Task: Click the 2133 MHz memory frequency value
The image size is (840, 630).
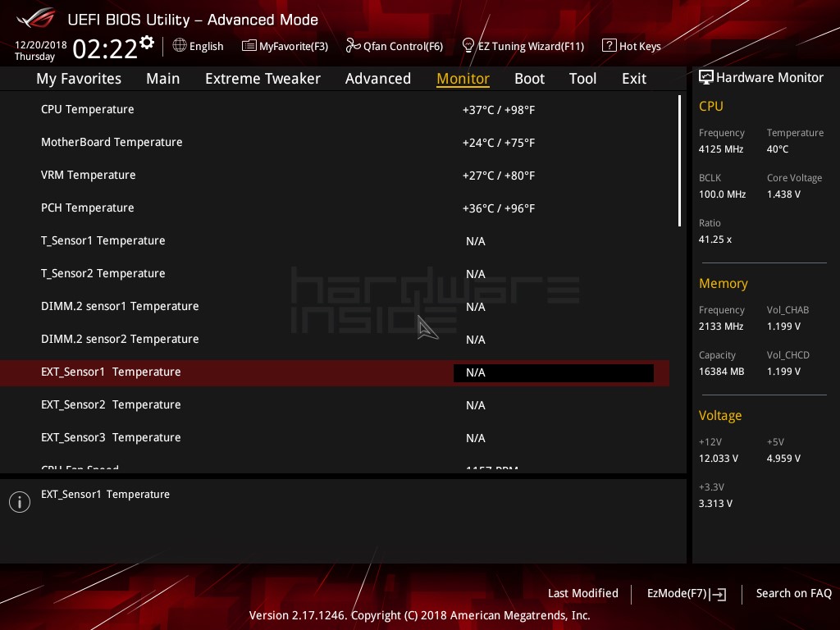Action: (721, 326)
